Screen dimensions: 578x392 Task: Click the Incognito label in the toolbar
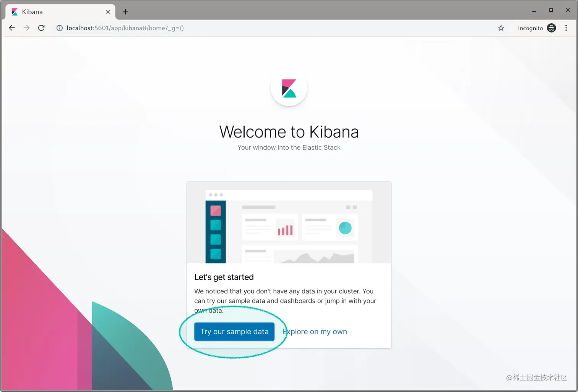pyautogui.click(x=531, y=28)
